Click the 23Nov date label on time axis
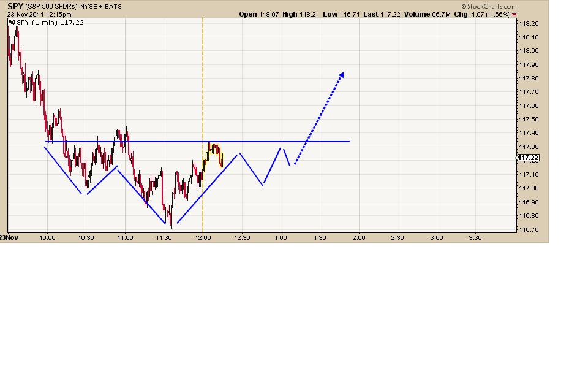Image resolution: width=588 pixels, height=368 pixels. pos(9,238)
